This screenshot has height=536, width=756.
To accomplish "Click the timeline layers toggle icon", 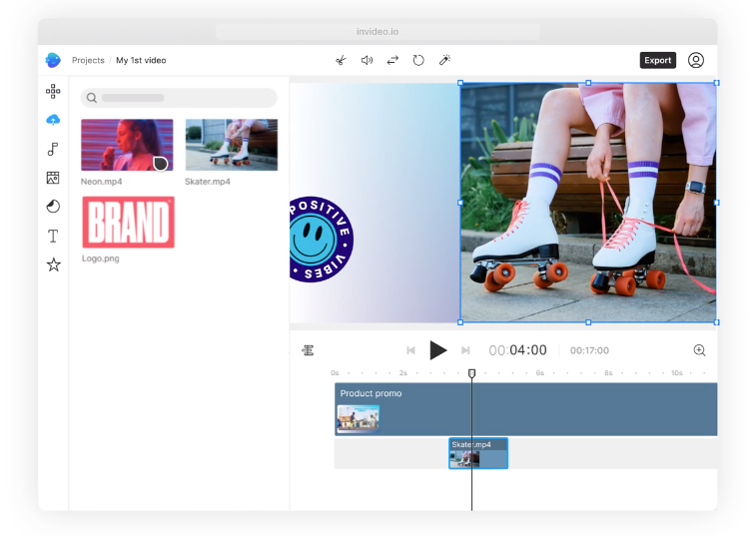I will (x=308, y=350).
